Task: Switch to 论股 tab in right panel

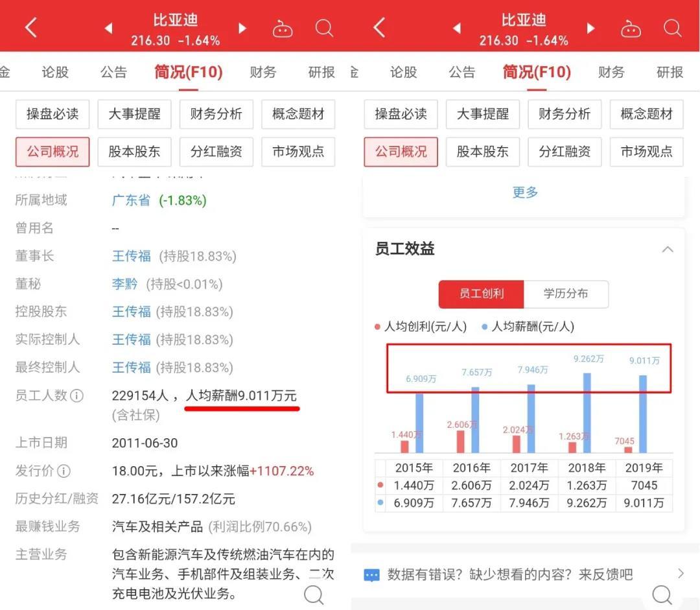Action: pos(403,72)
